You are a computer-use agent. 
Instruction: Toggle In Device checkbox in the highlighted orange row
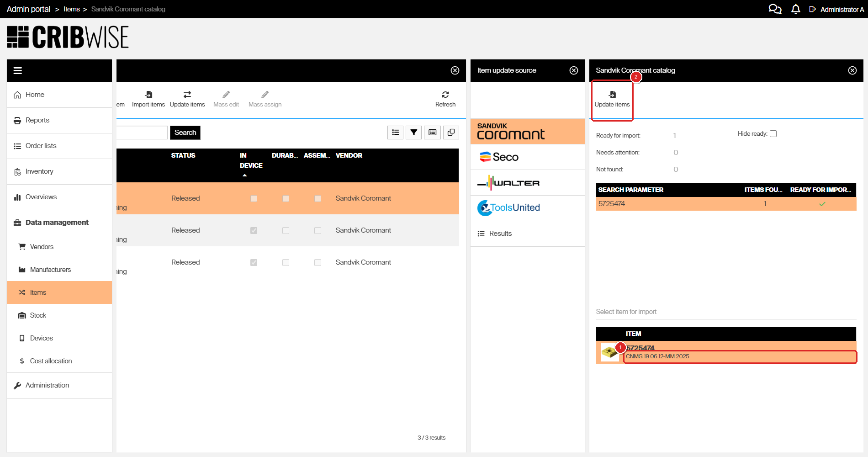[x=254, y=198]
